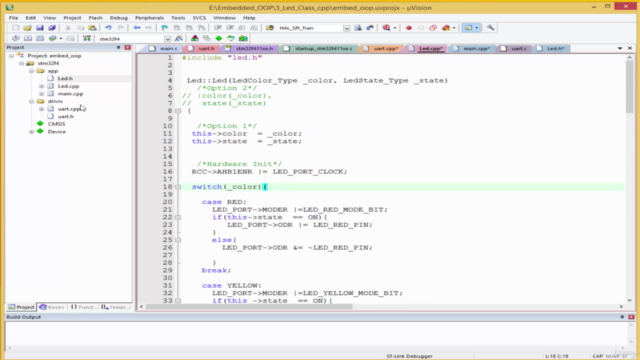Expand the Led.cpp file node
The height and width of the screenshot is (360, 640).
(x=42, y=87)
